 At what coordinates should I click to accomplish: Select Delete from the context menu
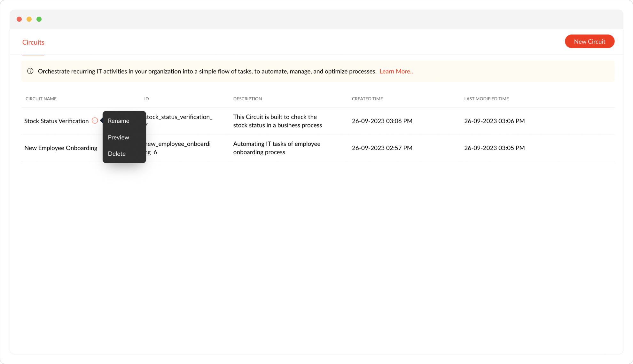(117, 154)
